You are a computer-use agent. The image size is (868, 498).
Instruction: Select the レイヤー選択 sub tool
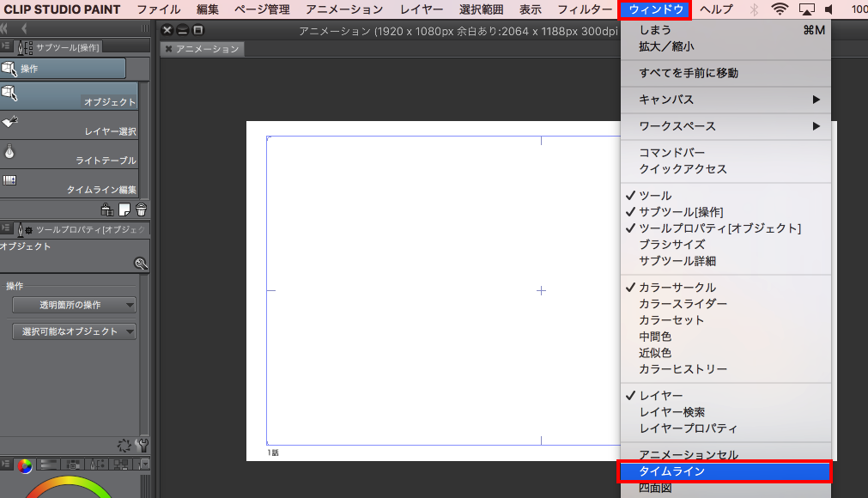pyautogui.click(x=70, y=125)
